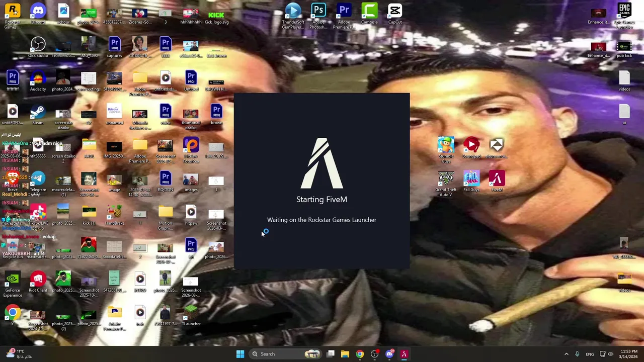Select the brown Premiere project file
This screenshot has width=644, height=362.
216,115
